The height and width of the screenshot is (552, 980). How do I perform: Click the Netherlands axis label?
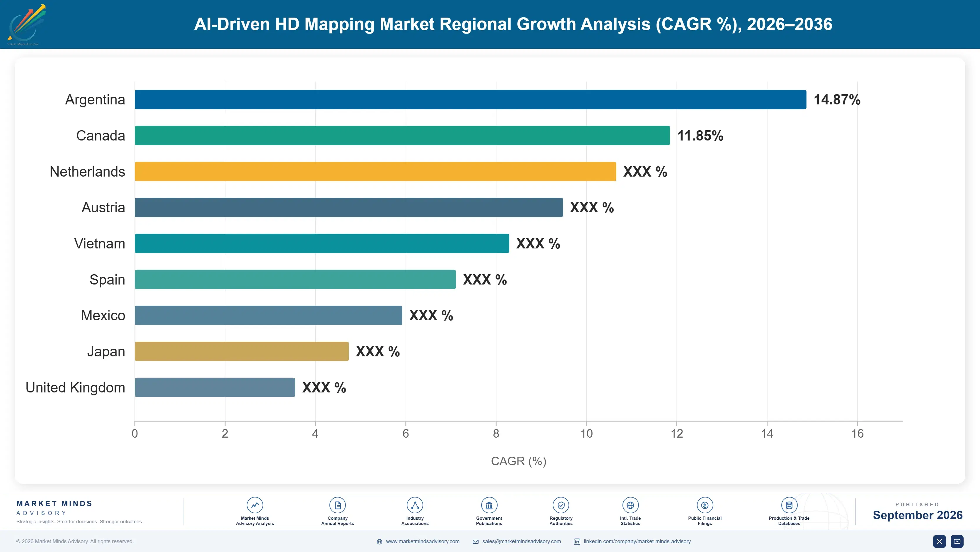click(x=88, y=171)
